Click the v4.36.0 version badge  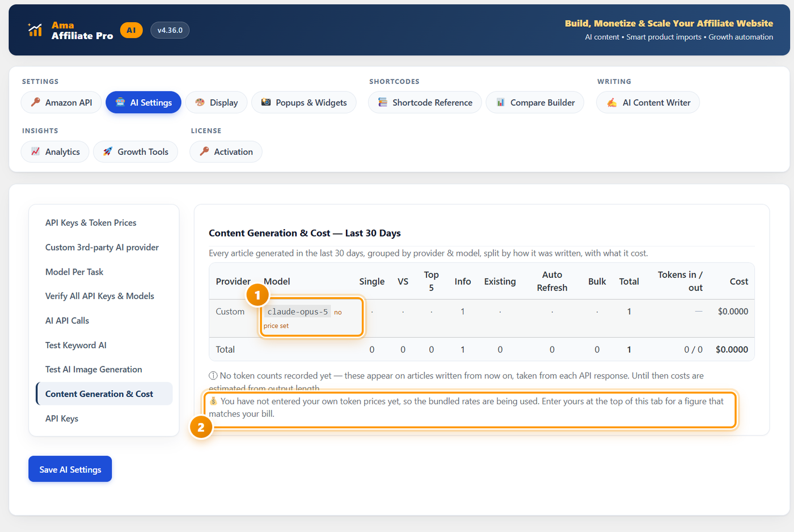click(170, 30)
